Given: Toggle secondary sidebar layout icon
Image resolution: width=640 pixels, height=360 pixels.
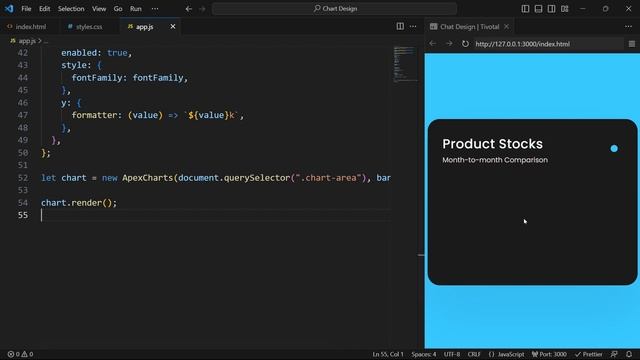Looking at the screenshot, I should tap(551, 9).
